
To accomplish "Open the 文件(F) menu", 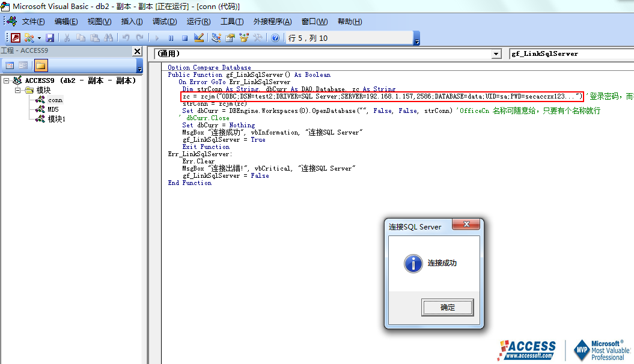I will 33,22.
